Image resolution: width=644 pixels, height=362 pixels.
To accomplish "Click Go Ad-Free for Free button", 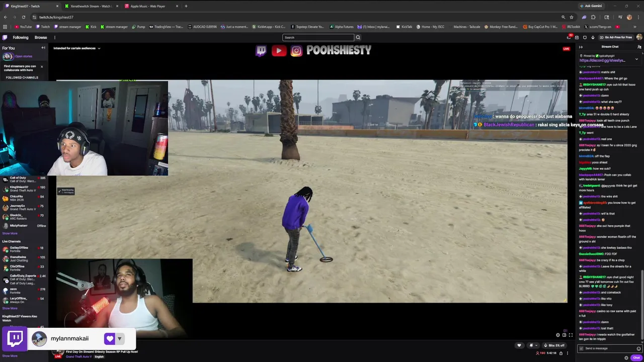I will [x=616, y=37].
